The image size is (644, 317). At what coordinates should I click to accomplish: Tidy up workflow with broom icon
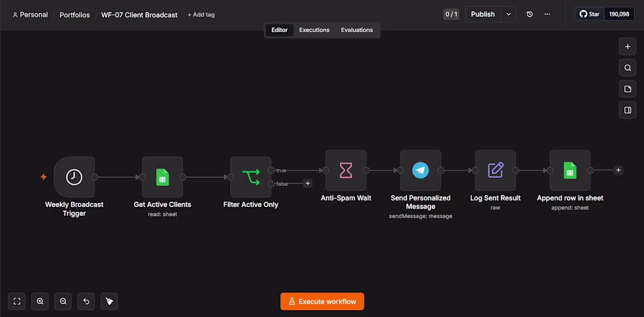coord(109,301)
